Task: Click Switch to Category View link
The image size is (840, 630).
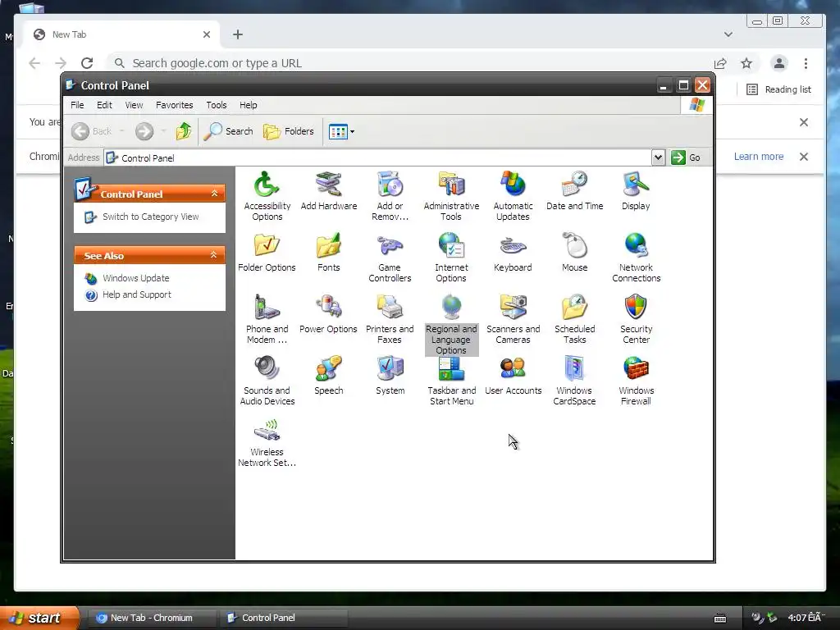Action: click(x=151, y=217)
